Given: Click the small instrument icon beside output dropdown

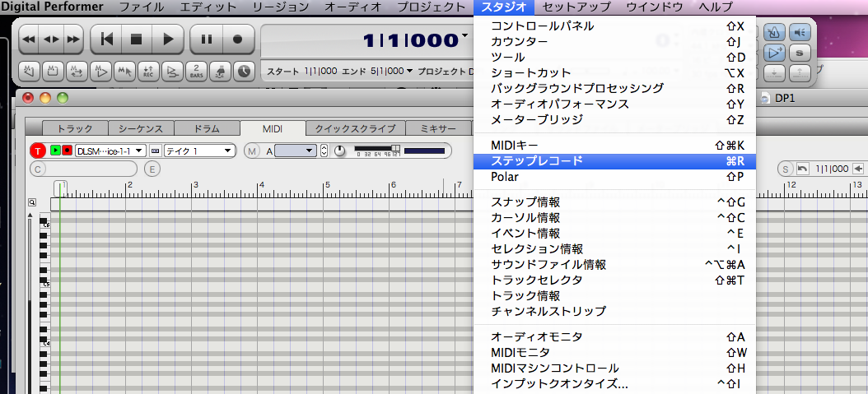Looking at the screenshot, I should click(156, 151).
